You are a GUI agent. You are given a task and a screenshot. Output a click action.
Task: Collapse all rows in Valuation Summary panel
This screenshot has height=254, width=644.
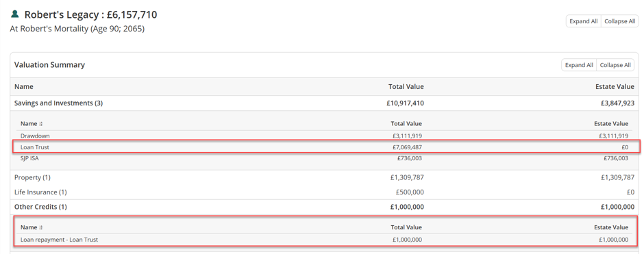[615, 65]
